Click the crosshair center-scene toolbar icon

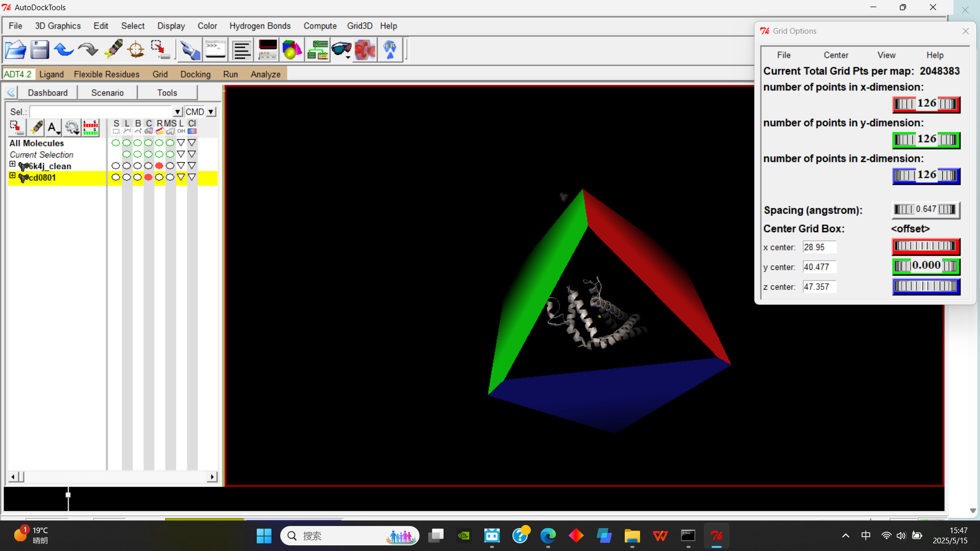click(x=136, y=50)
